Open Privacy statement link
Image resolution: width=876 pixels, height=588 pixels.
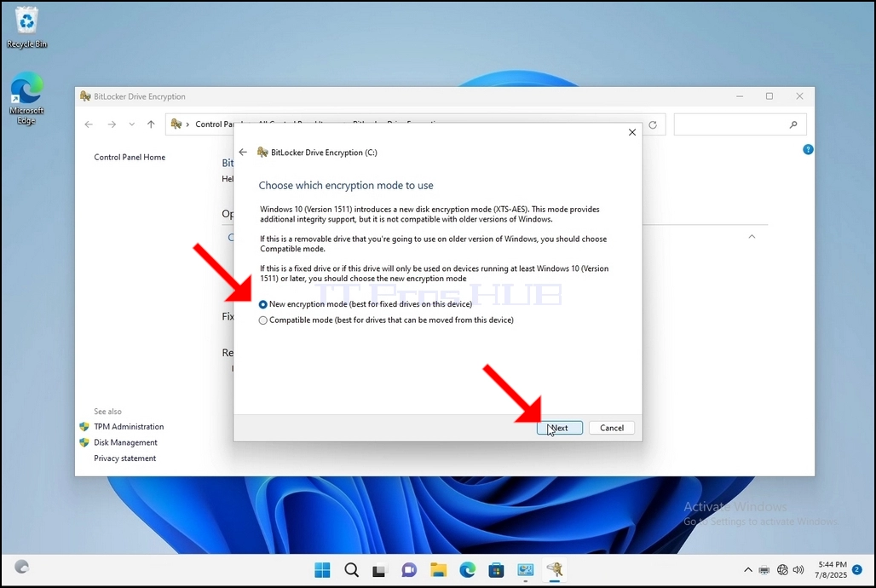click(x=125, y=458)
